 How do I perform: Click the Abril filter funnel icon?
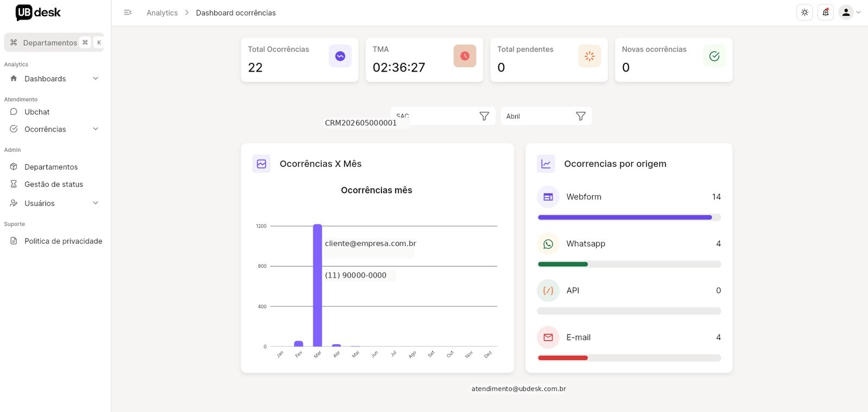pyautogui.click(x=581, y=116)
